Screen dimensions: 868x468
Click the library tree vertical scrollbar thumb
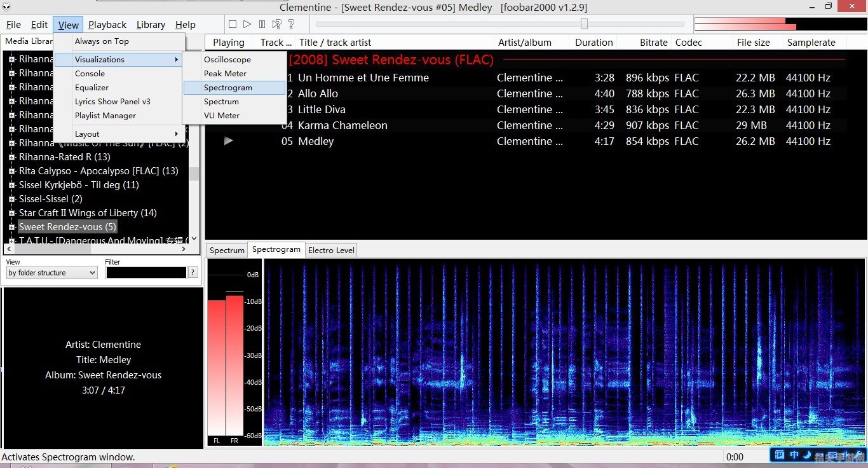pos(194,174)
